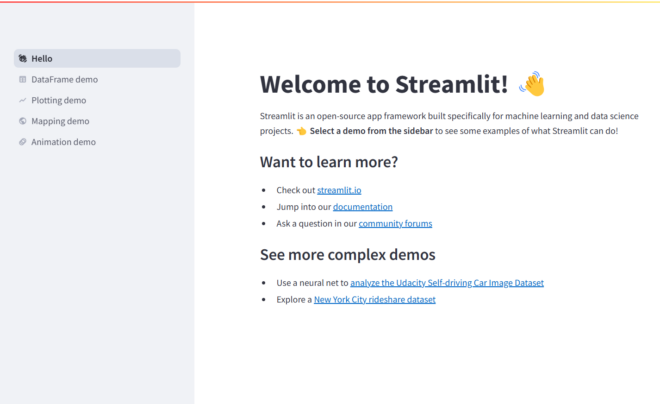This screenshot has height=404, width=660.
Task: Navigate to the Mapping demo page
Action: tap(97, 121)
